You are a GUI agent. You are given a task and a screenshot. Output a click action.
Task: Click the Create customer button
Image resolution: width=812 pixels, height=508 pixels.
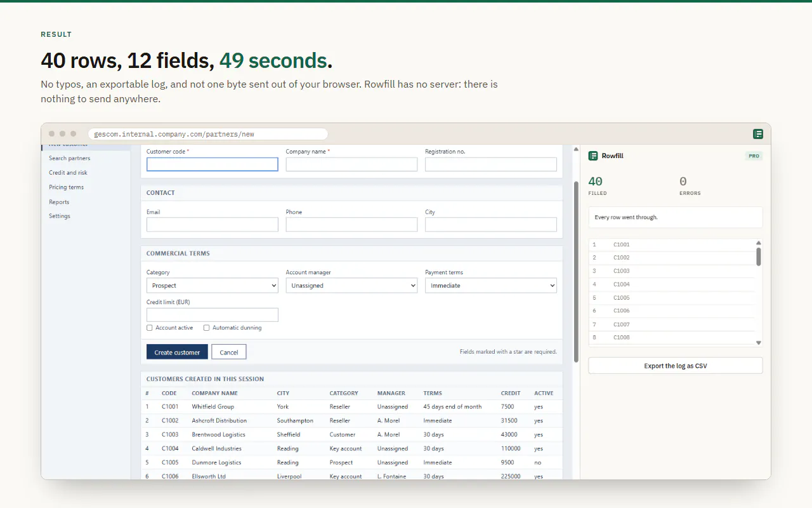[177, 352]
